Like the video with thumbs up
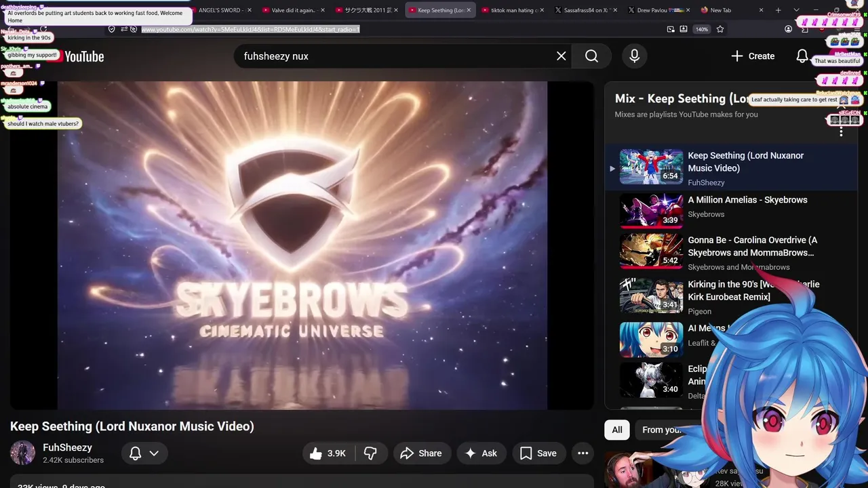This screenshot has height=488, width=868. click(x=328, y=453)
